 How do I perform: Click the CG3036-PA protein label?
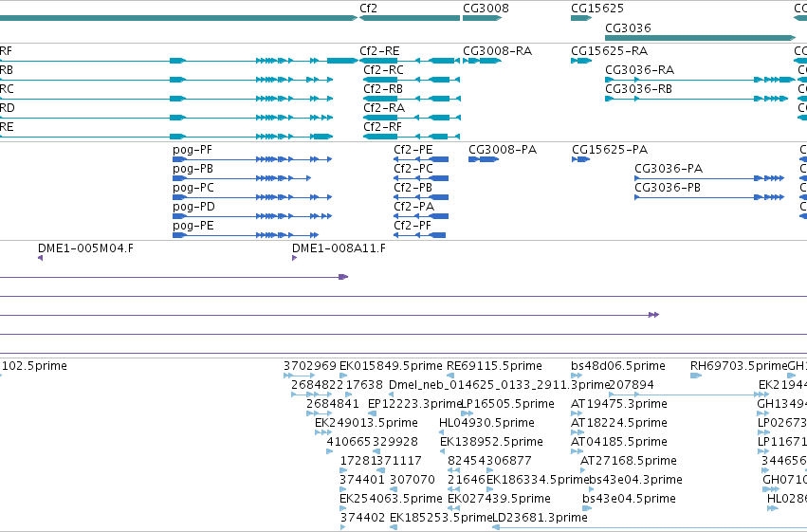point(669,169)
